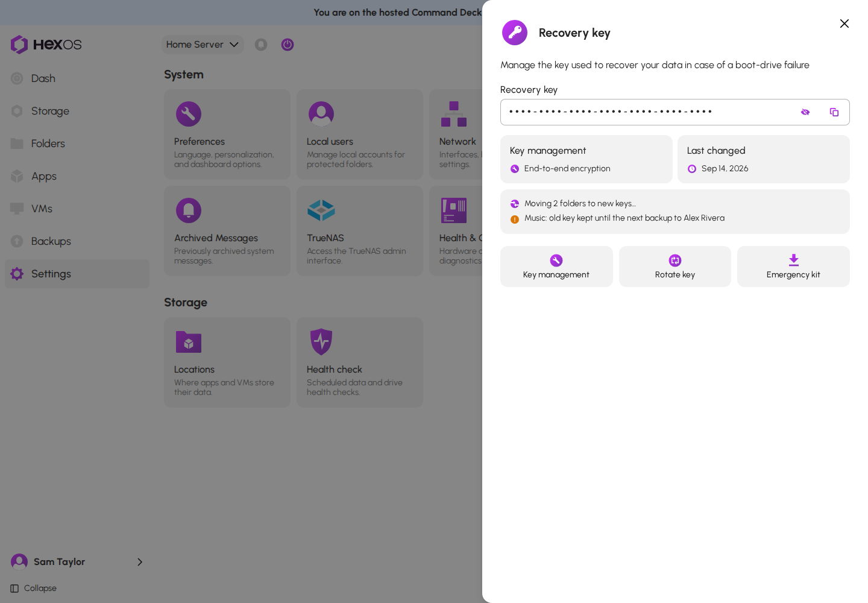The image size is (868, 603).
Task: Open Apps in sidebar
Action: [x=77, y=176]
